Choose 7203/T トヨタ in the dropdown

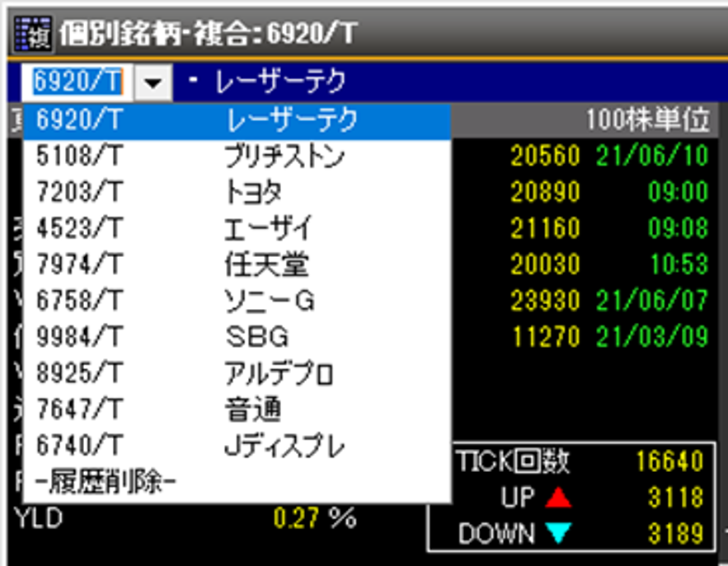(237, 193)
